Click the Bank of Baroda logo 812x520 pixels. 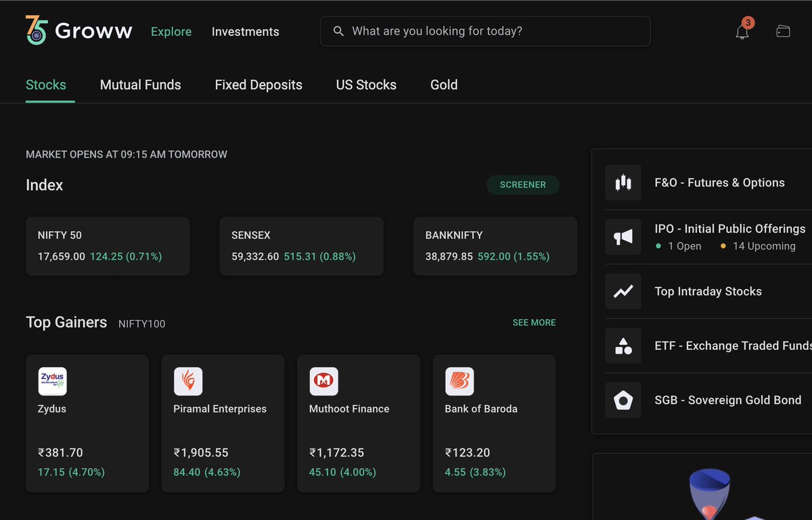click(x=459, y=381)
